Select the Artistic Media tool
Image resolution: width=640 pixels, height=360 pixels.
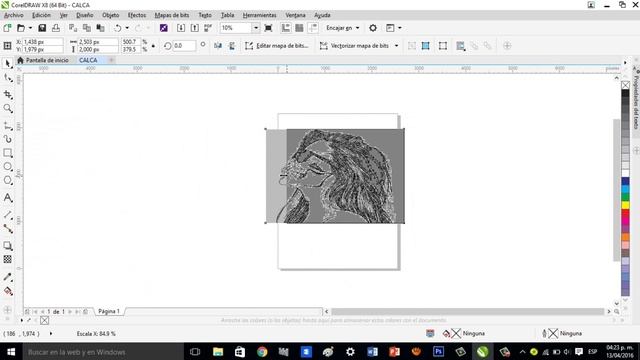[x=8, y=139]
